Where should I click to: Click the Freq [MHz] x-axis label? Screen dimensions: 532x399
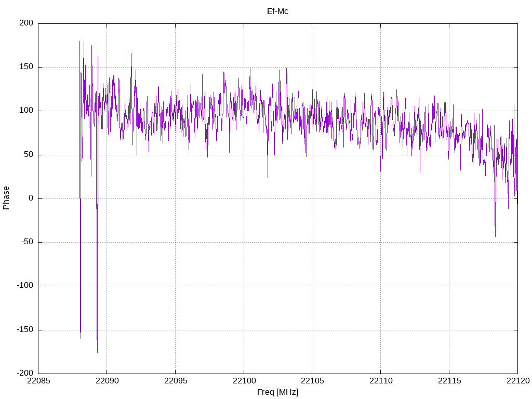point(277,392)
